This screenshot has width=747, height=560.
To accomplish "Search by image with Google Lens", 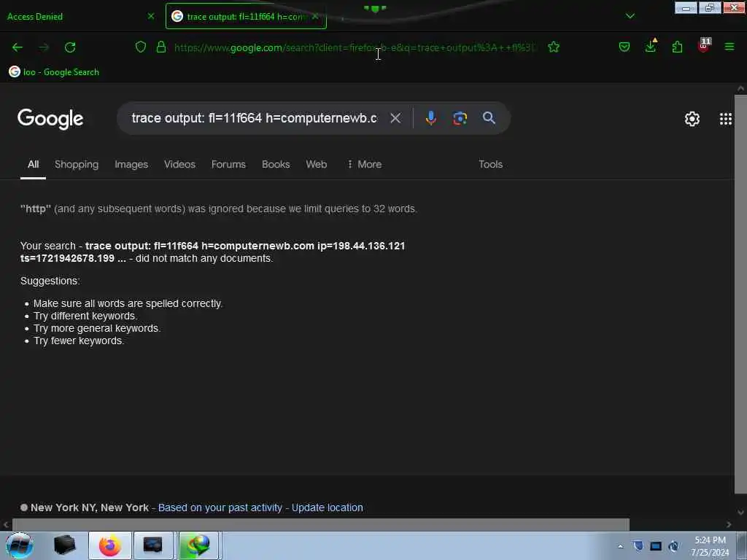I will (460, 118).
